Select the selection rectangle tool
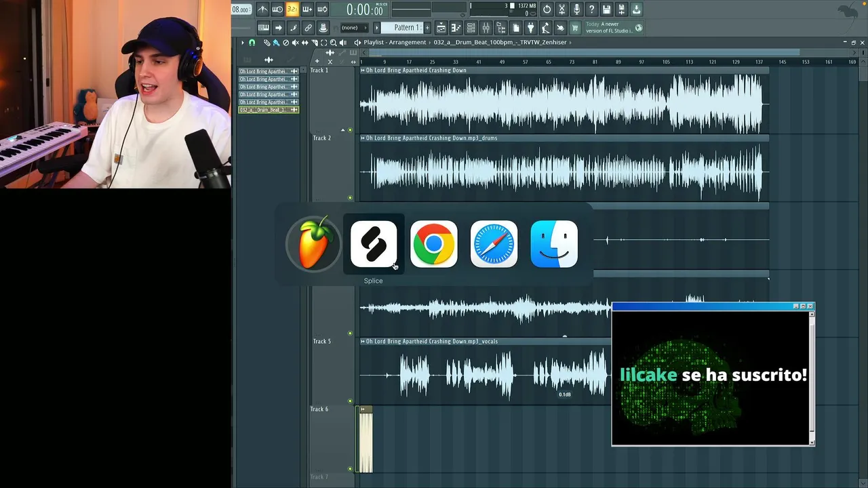The height and width of the screenshot is (488, 868). coord(323,42)
